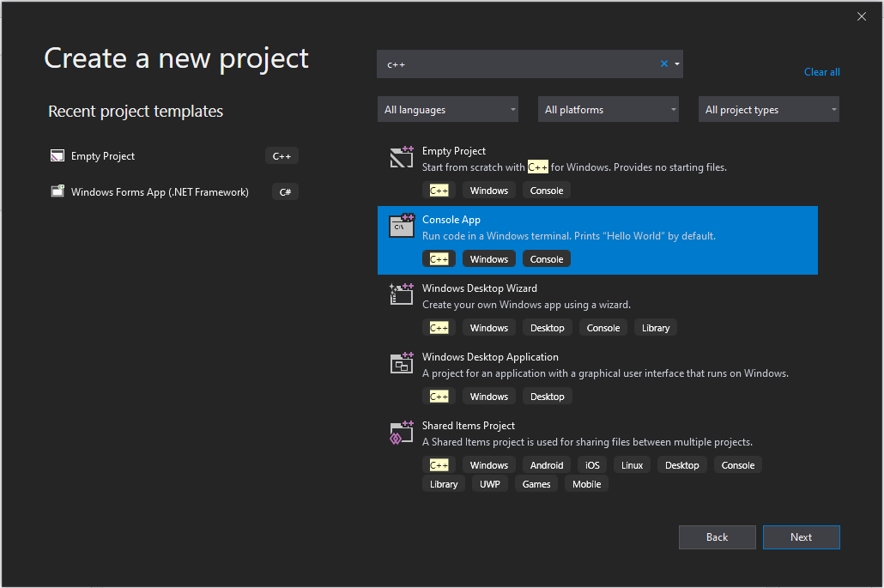Click the recent Empty Project icon
The height and width of the screenshot is (588, 884).
coord(58,156)
